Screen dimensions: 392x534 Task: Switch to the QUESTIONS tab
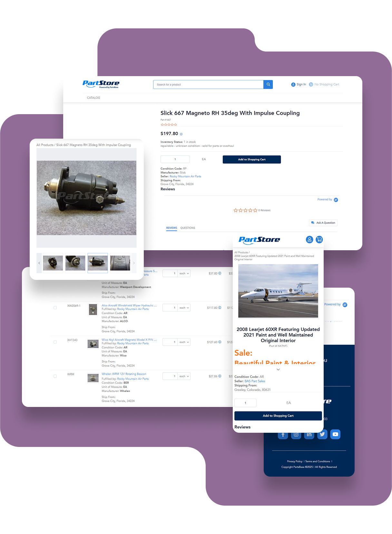(x=188, y=228)
